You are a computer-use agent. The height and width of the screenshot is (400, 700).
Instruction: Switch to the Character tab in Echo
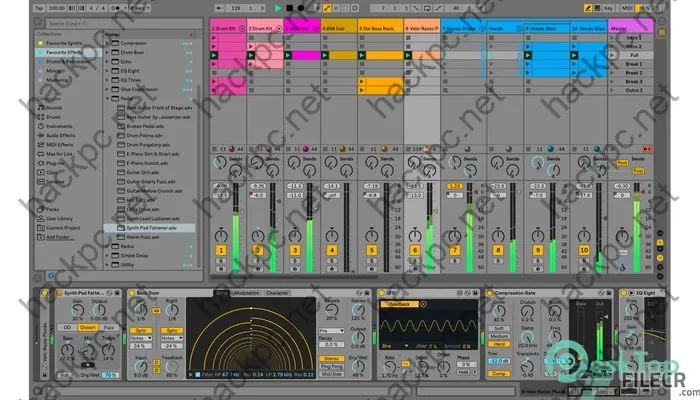point(277,293)
